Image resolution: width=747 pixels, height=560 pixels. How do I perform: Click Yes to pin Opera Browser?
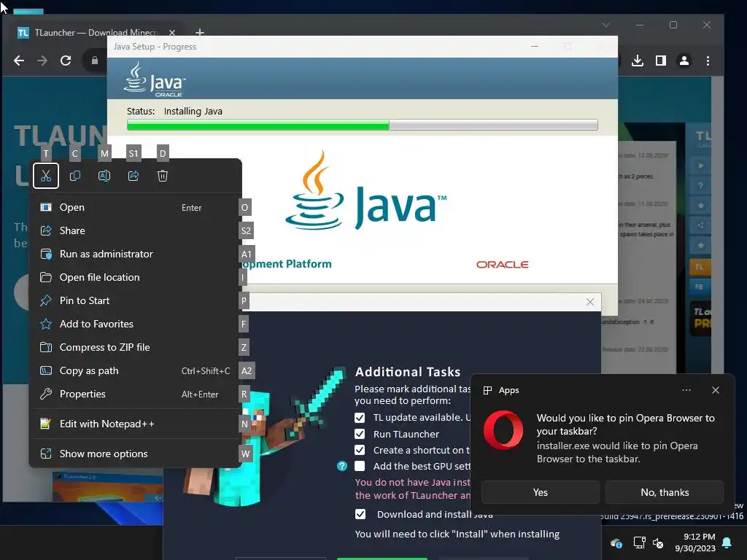(x=541, y=492)
